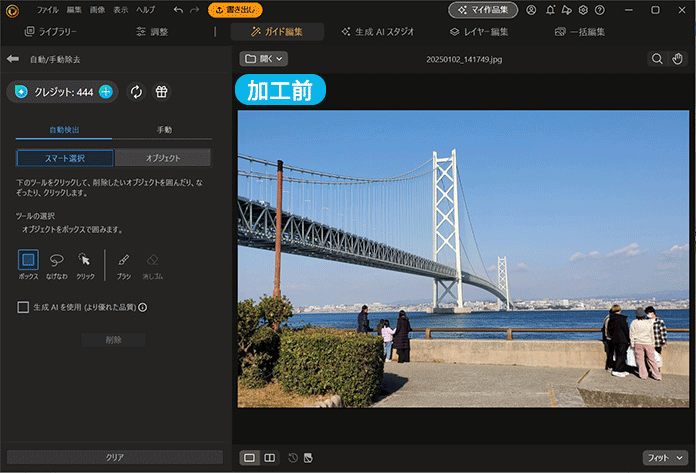
Task: Click the file name 20250102_141749.jpg
Action: [464, 59]
